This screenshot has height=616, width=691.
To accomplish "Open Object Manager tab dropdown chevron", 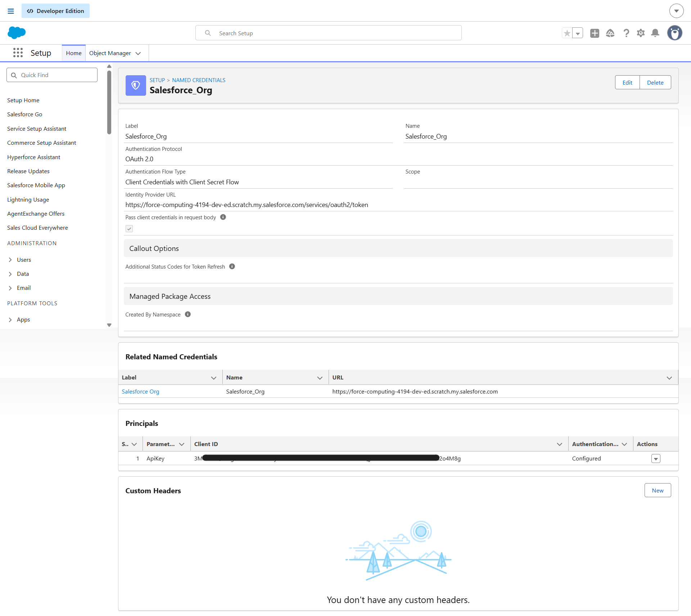I will 138,53.
